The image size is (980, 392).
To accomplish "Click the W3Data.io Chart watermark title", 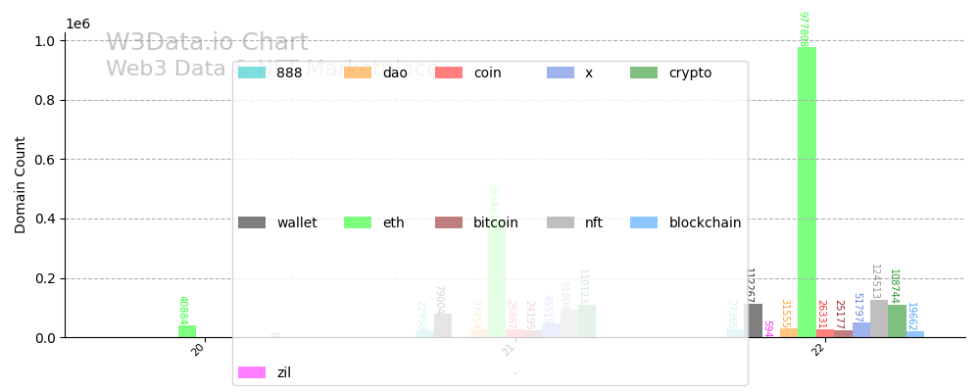I will click(x=207, y=43).
